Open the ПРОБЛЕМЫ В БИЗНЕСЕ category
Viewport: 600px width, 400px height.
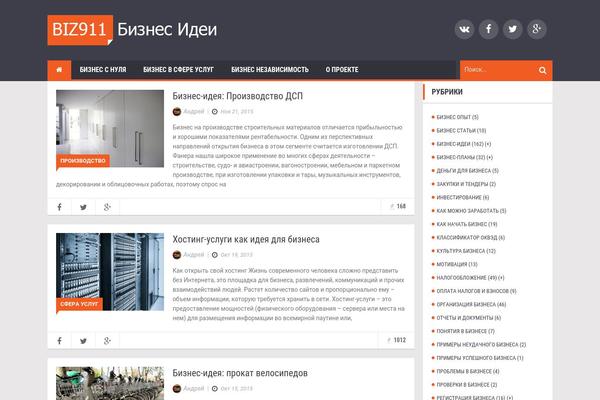(468, 371)
